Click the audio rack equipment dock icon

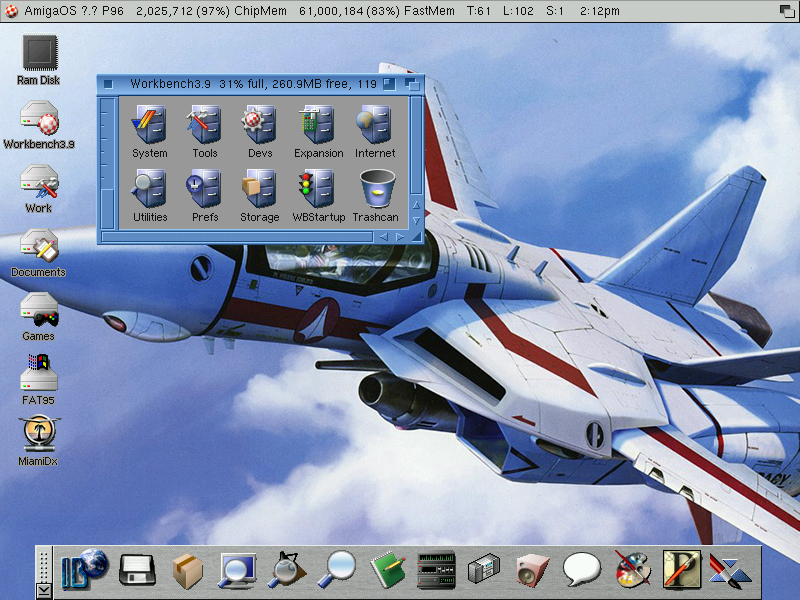pyautogui.click(x=436, y=570)
